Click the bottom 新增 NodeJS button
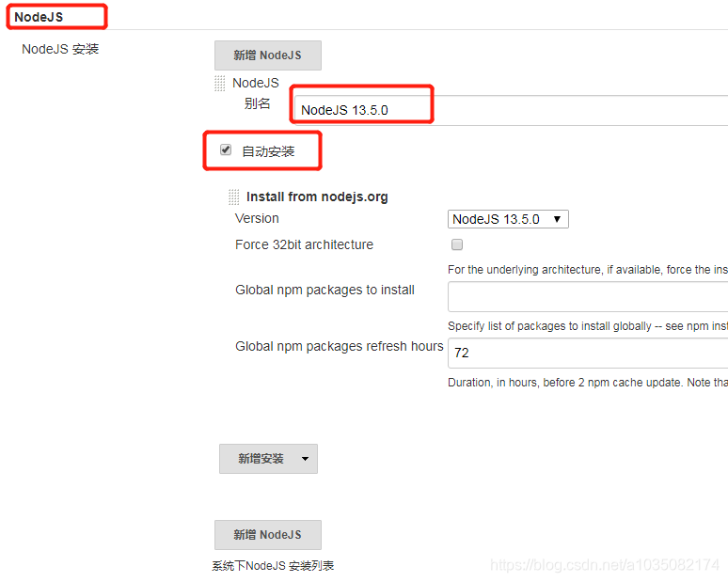The image size is (728, 582). pos(267,535)
